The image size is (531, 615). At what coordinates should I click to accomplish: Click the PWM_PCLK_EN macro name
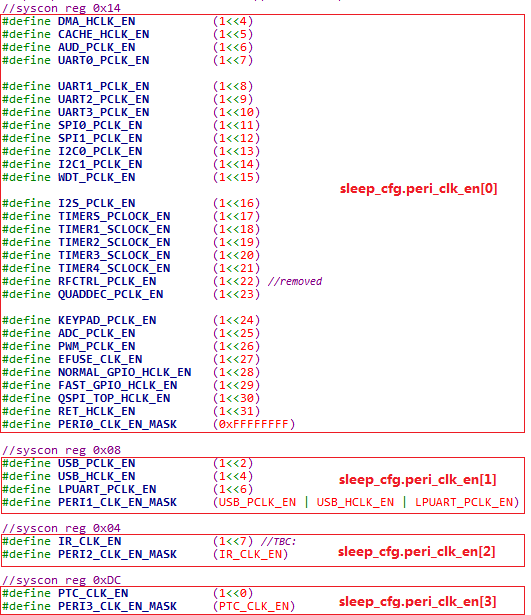pyautogui.click(x=96, y=346)
